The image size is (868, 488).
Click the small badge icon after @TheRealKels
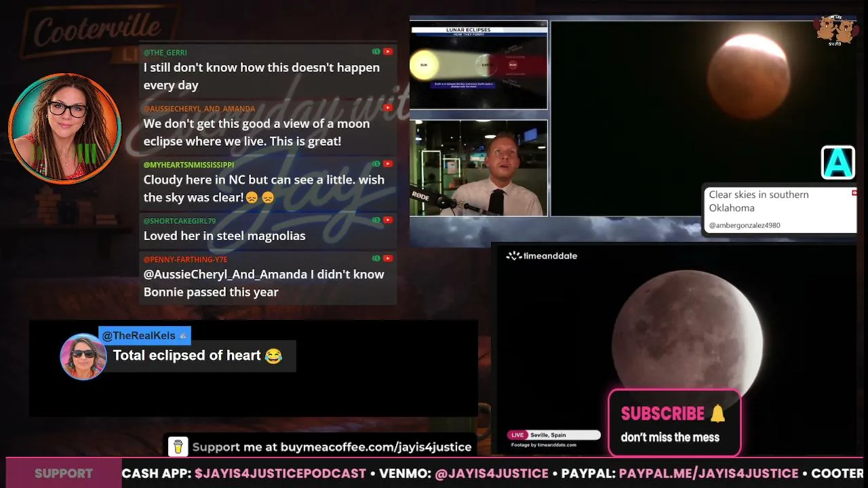pyautogui.click(x=182, y=335)
